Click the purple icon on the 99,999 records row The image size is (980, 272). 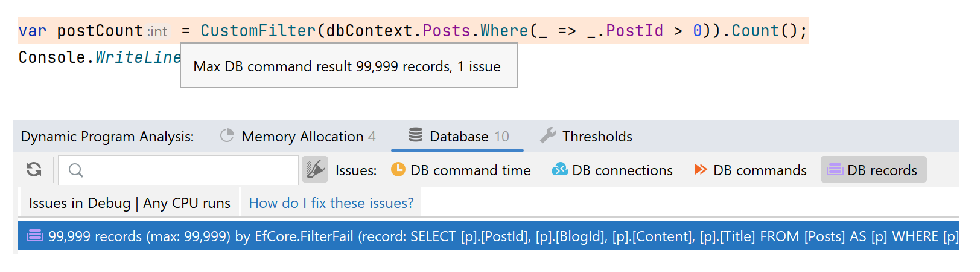35,236
